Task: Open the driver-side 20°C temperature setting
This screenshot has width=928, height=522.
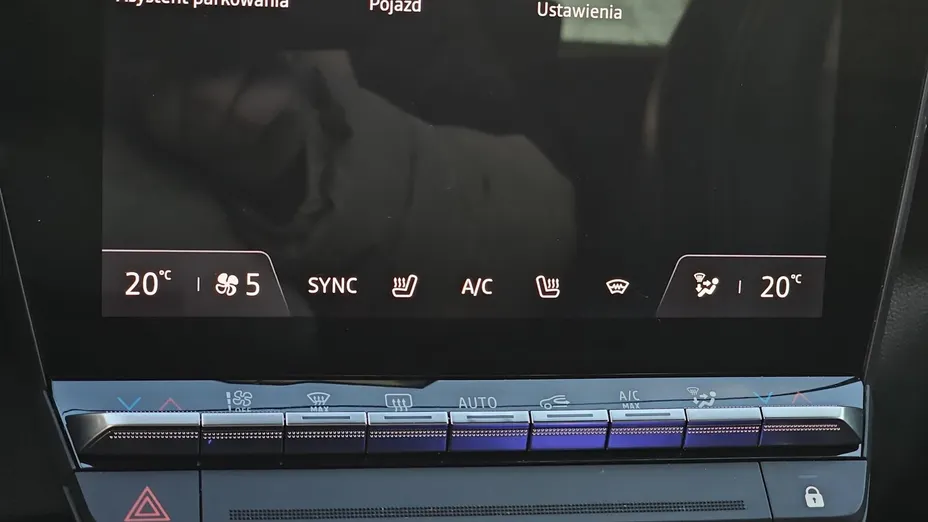Action: click(148, 284)
